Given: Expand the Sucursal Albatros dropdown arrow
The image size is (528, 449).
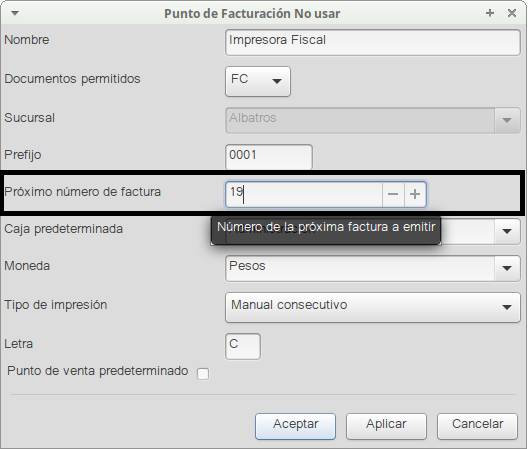Looking at the screenshot, I should 507,120.
